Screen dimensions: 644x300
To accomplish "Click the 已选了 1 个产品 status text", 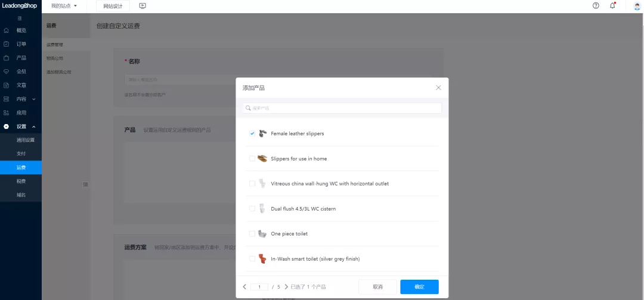I will pos(308,287).
